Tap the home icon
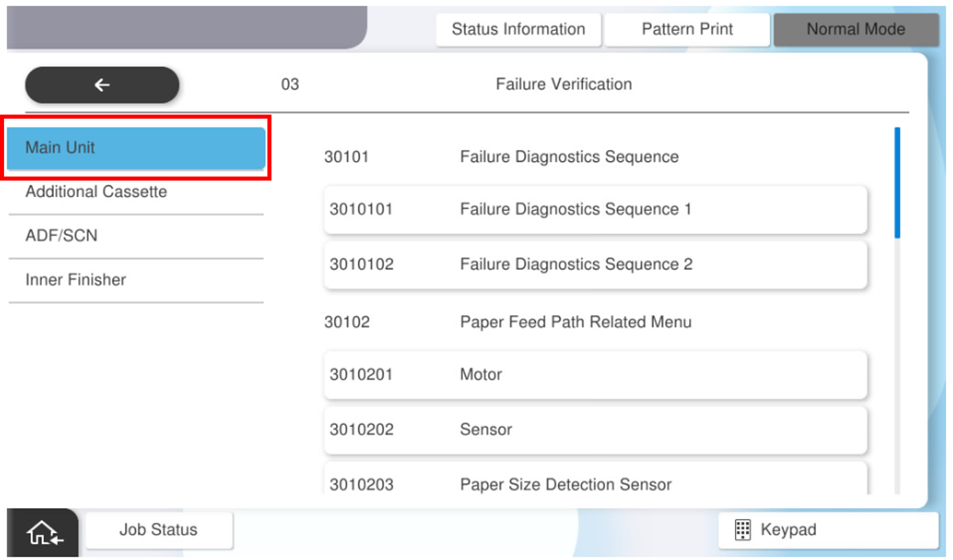The width and height of the screenshot is (953, 560). tap(43, 533)
